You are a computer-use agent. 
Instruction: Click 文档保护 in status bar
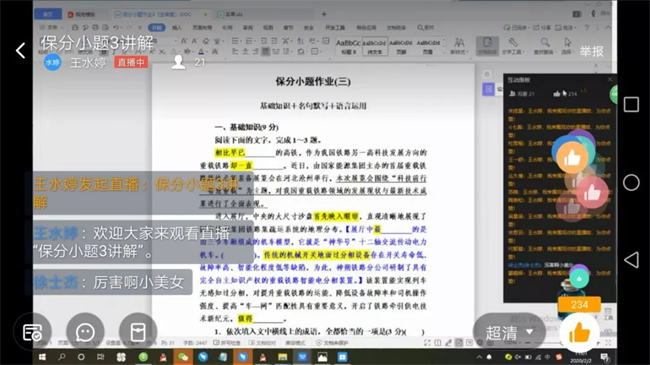click(x=332, y=343)
